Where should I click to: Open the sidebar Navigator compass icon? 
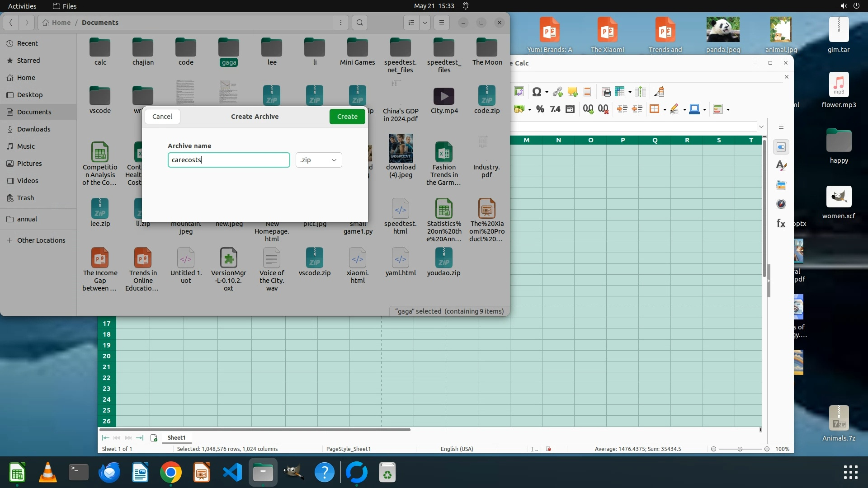(781, 204)
